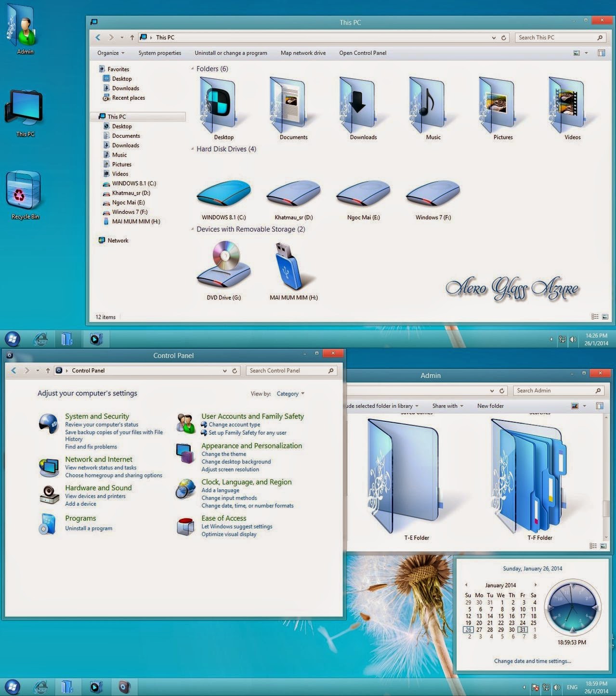Toggle preview pane in Admin window

click(x=600, y=406)
